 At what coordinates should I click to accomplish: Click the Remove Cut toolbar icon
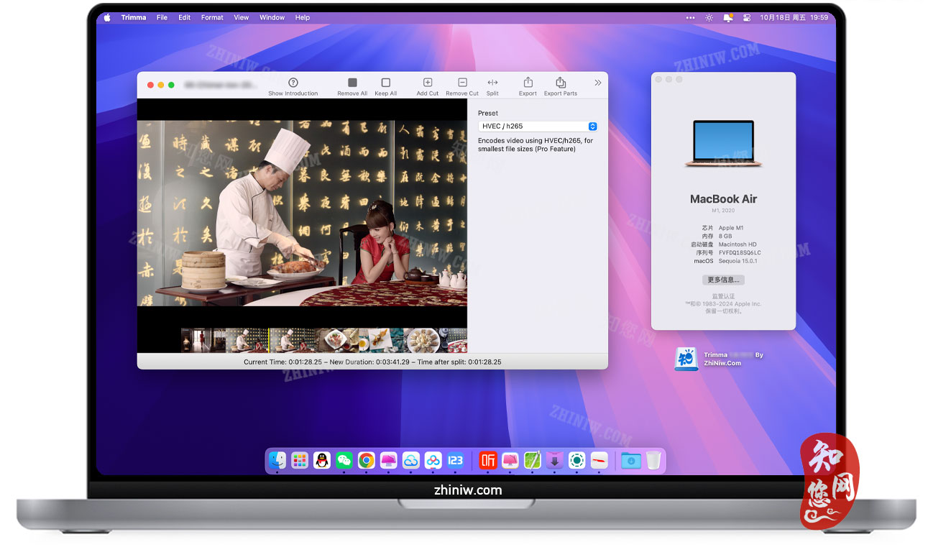[462, 83]
